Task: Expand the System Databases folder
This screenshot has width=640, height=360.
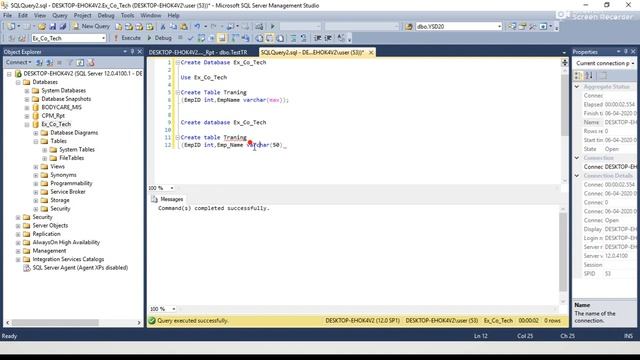Action: [x=27, y=91]
